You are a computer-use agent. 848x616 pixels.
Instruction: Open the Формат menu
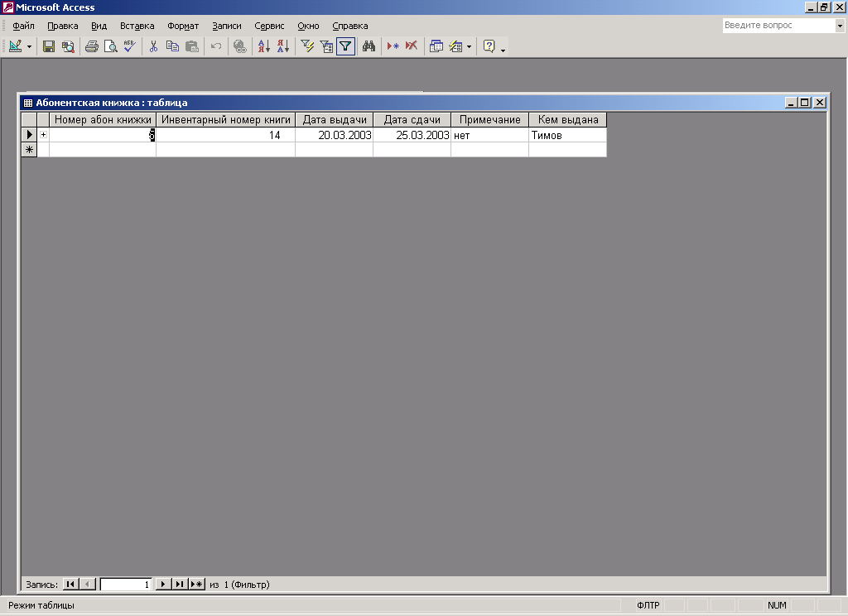(x=183, y=26)
